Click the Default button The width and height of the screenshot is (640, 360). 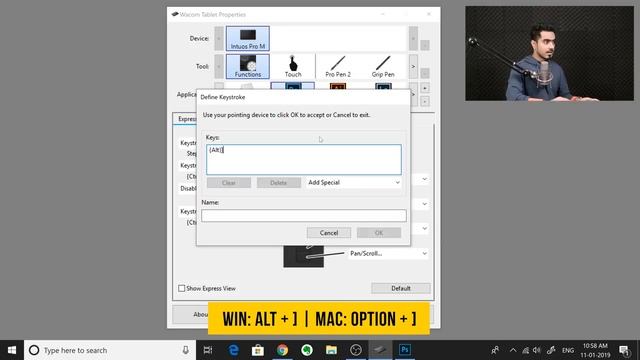[400, 288]
